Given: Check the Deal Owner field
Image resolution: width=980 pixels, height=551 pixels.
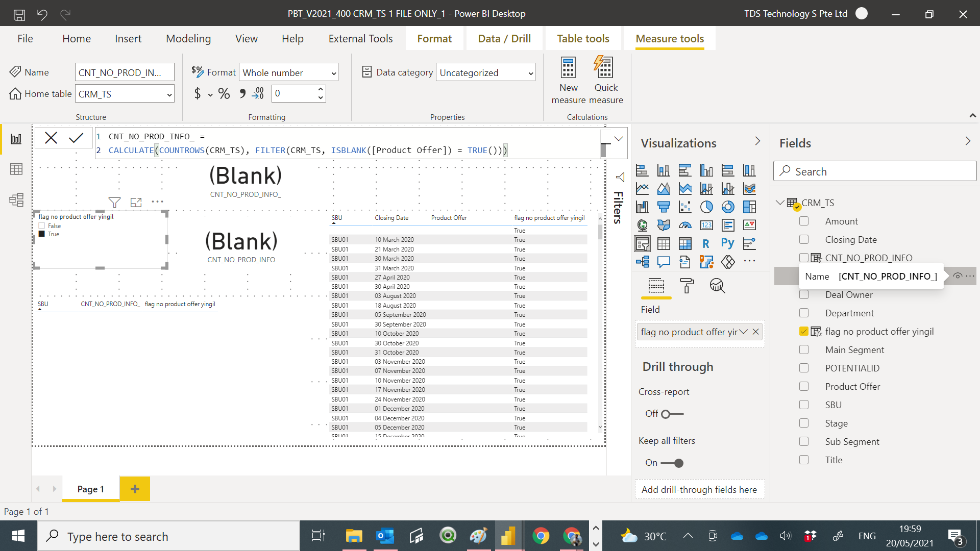Looking at the screenshot, I should (804, 294).
